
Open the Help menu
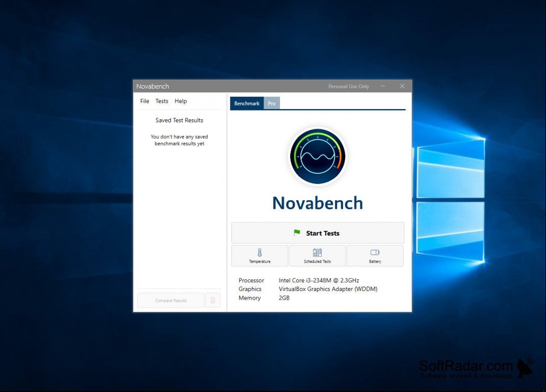point(180,101)
